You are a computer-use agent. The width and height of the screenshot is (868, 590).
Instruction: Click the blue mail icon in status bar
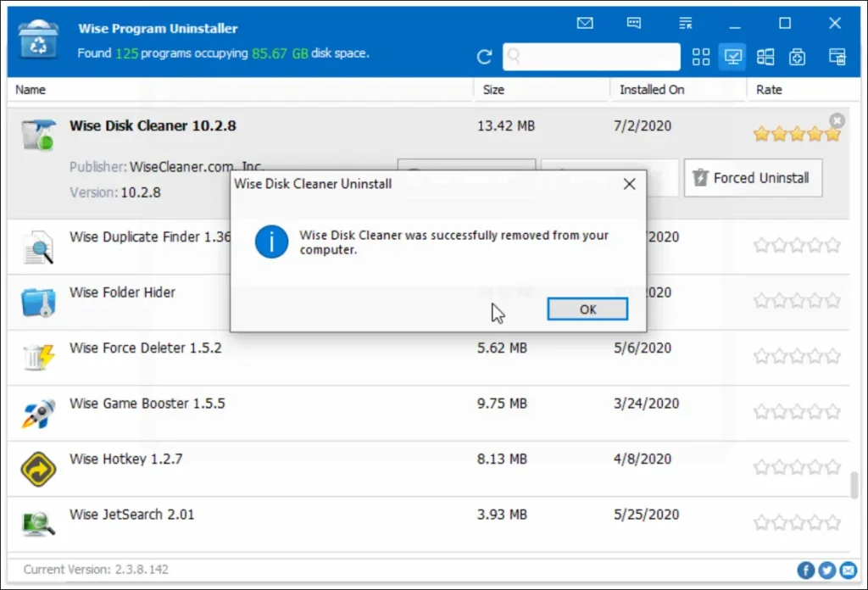848,570
